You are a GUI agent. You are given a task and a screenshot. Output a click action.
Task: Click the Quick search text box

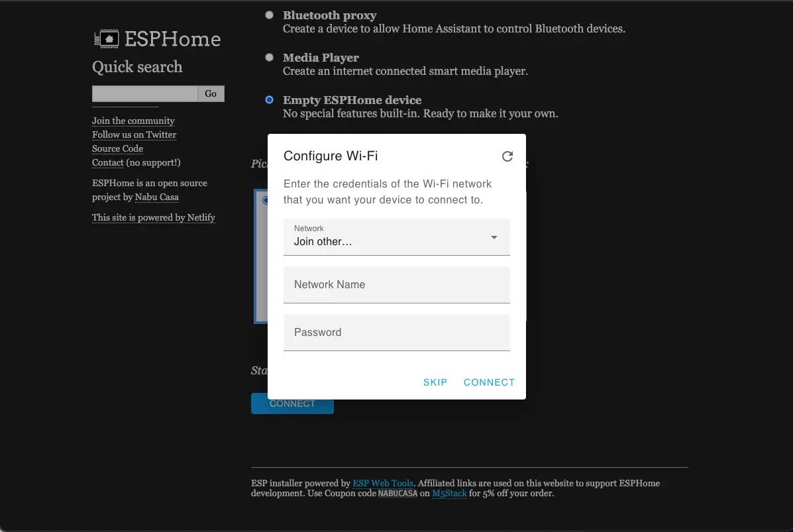point(144,93)
